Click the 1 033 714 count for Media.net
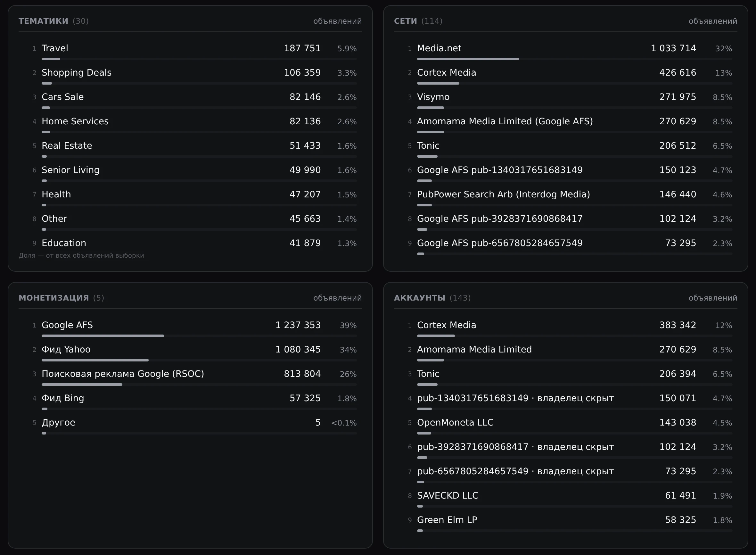 673,48
